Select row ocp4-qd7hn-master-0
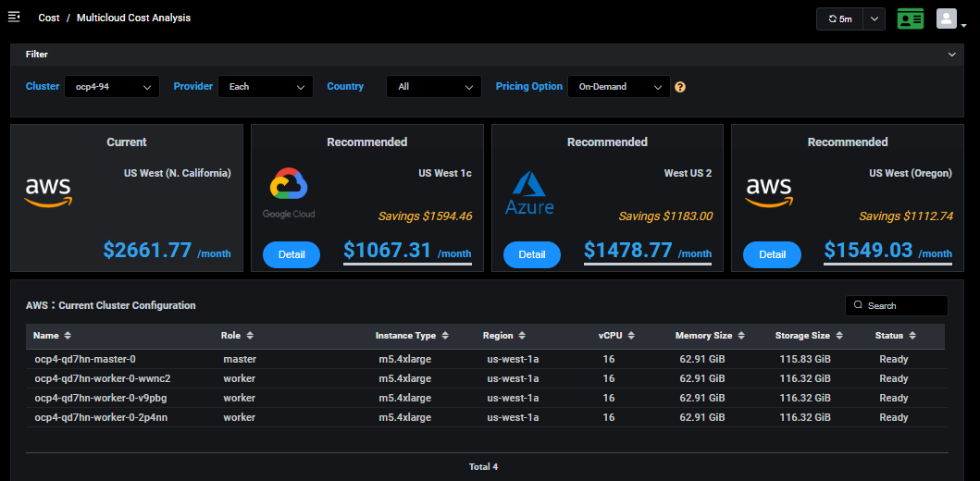Image resolution: width=980 pixels, height=481 pixels. coord(485,359)
